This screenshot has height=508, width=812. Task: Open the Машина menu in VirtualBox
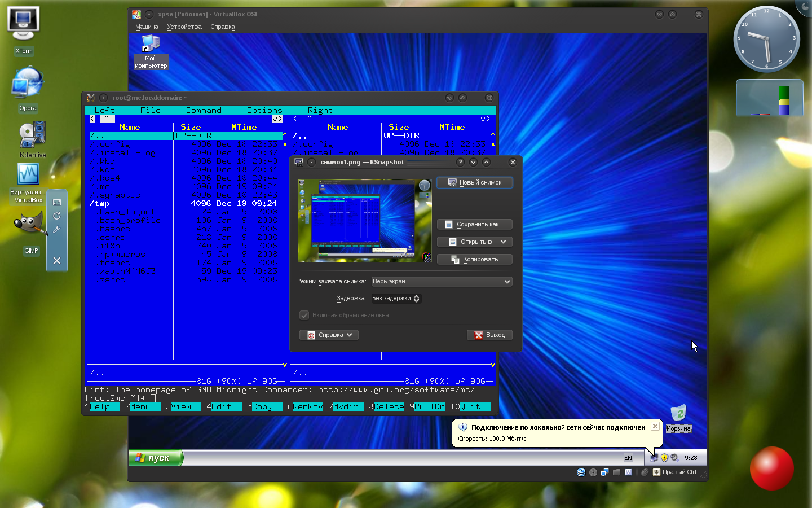pos(147,27)
